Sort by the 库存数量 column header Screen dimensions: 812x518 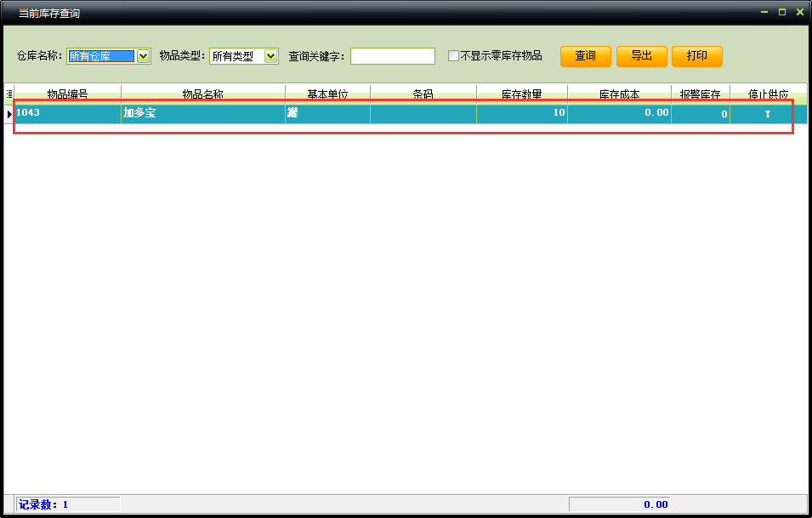click(521, 94)
